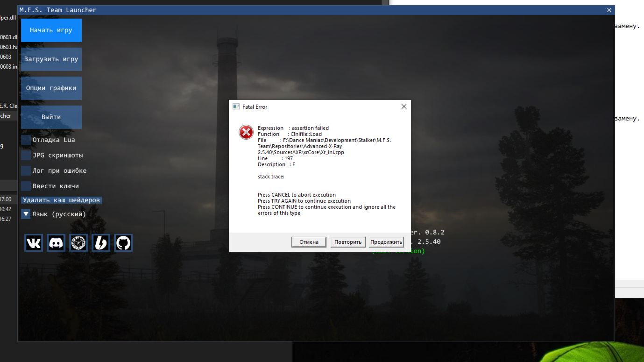Click the red error icon in dialog
The image size is (644, 362).
(246, 132)
